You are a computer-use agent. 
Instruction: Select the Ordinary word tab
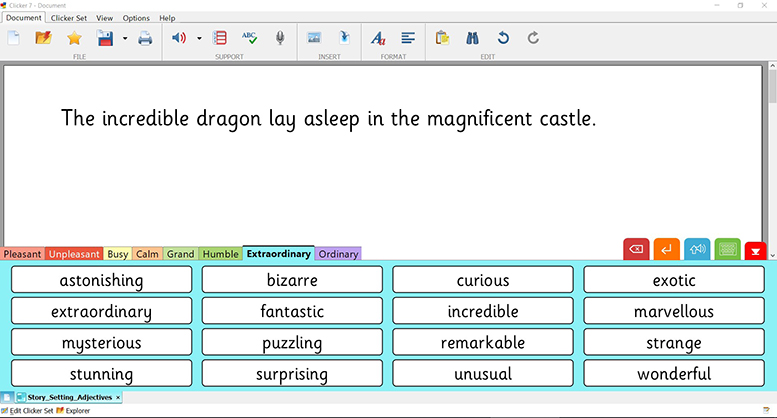pos(338,254)
